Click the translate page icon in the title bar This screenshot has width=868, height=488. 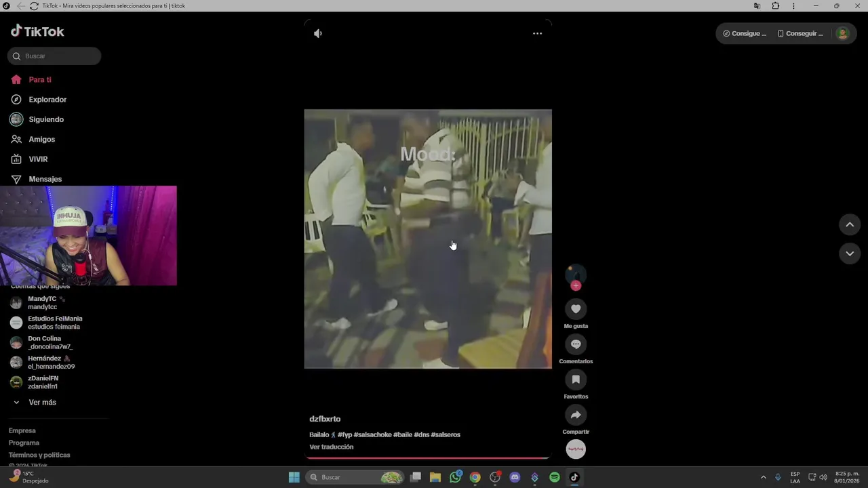(x=757, y=5)
